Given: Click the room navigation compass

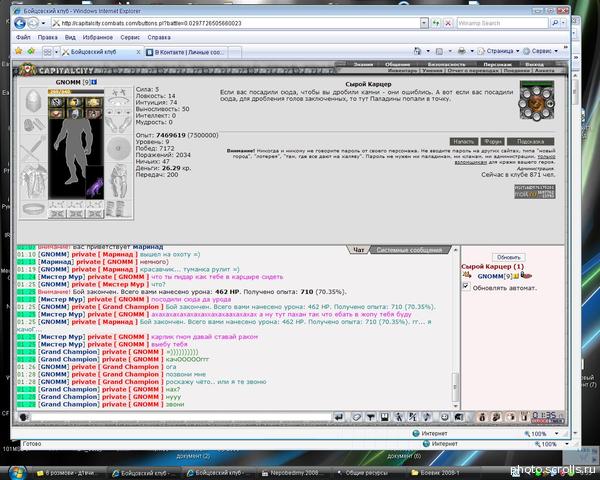Looking at the screenshot, I should (x=536, y=103).
